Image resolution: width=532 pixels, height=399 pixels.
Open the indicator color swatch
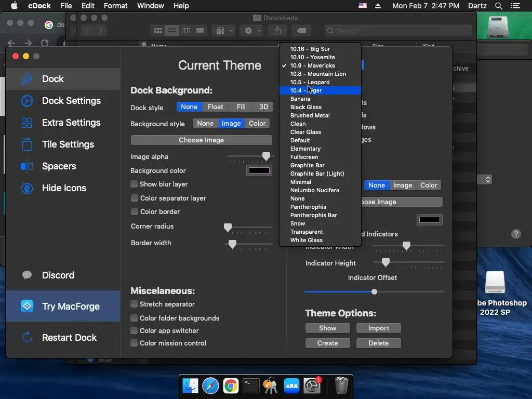tap(429, 220)
